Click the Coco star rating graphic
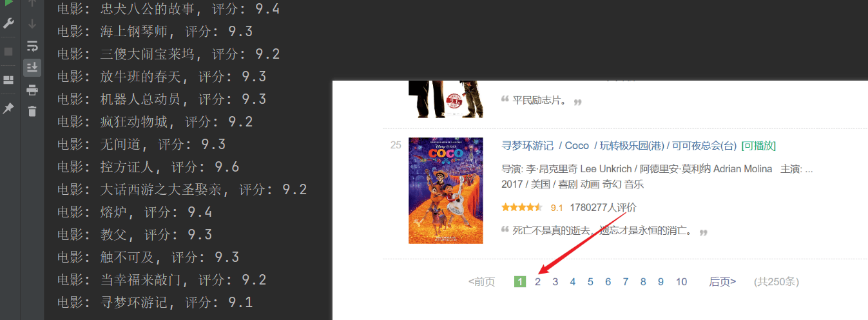This screenshot has width=868, height=320. [522, 208]
